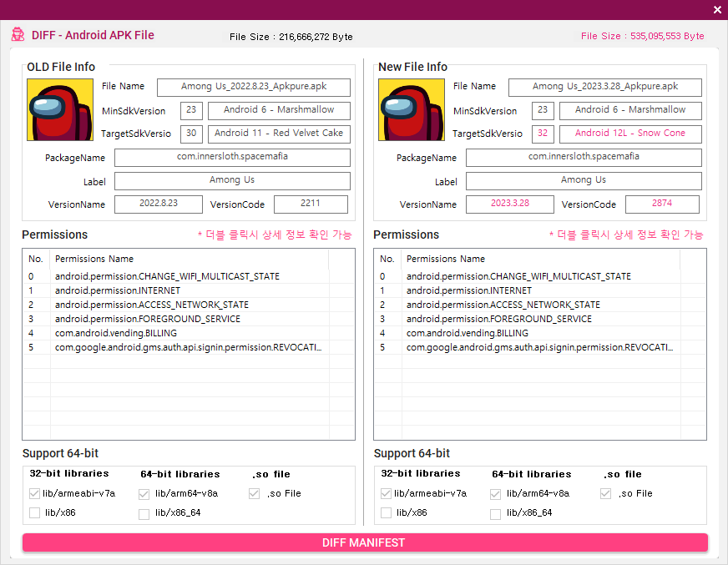Click OLD MinSdkVersion value 23
This screenshot has height=565, width=728.
pos(191,110)
